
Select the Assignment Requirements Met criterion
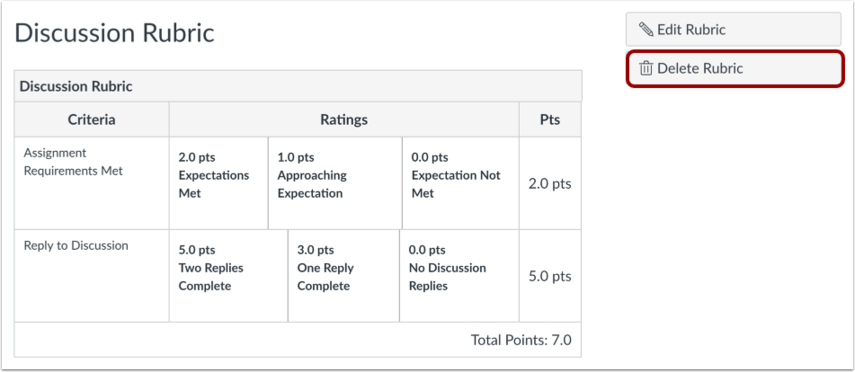pyautogui.click(x=73, y=162)
